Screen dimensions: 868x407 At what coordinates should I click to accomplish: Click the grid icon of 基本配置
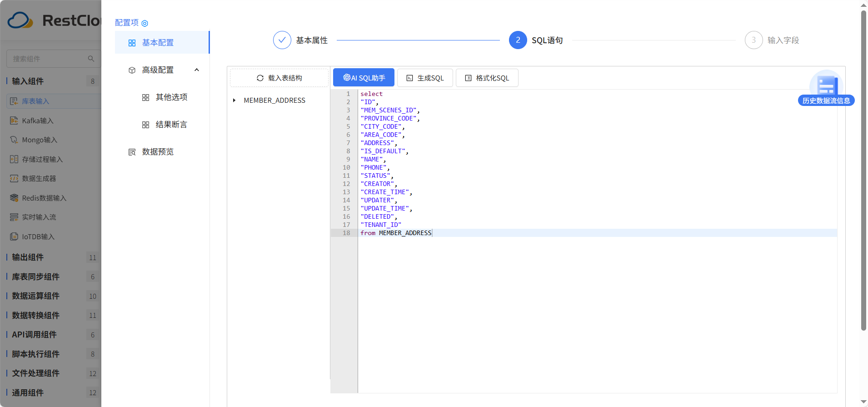[x=132, y=43]
